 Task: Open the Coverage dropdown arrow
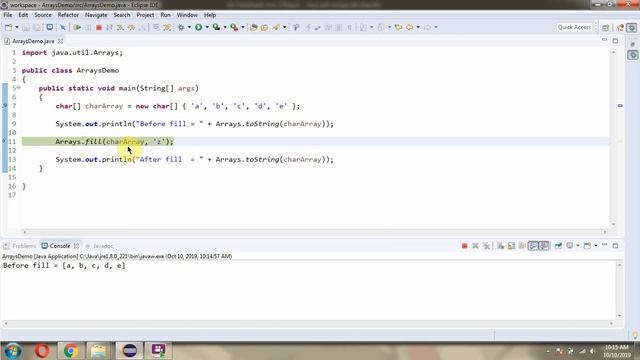(224, 27)
